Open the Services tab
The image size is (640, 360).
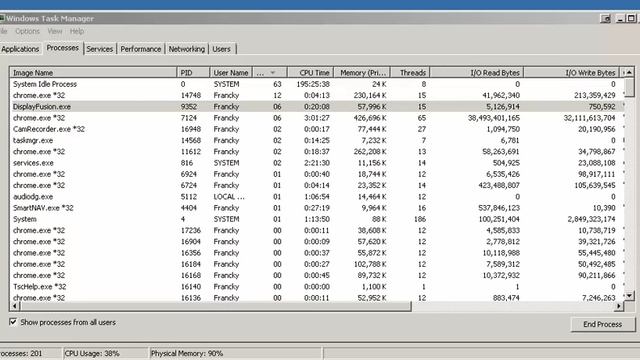[x=100, y=49]
